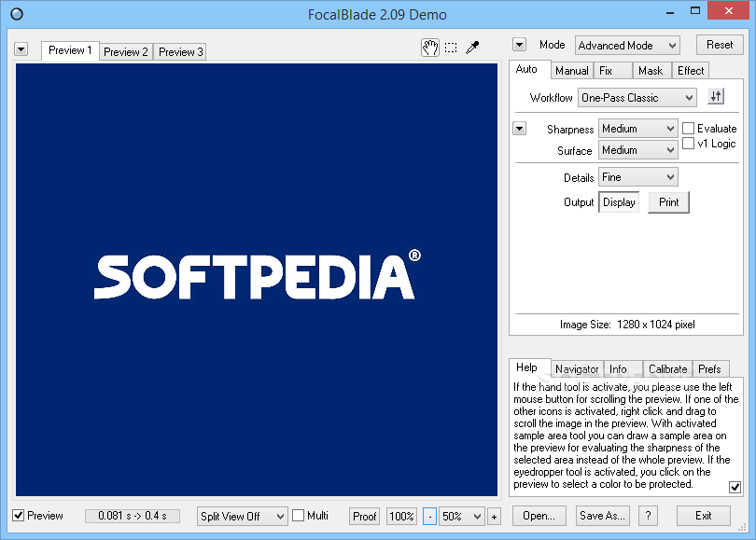Open the Details dropdown set to Fine
This screenshot has height=540, width=756.
pyautogui.click(x=637, y=177)
